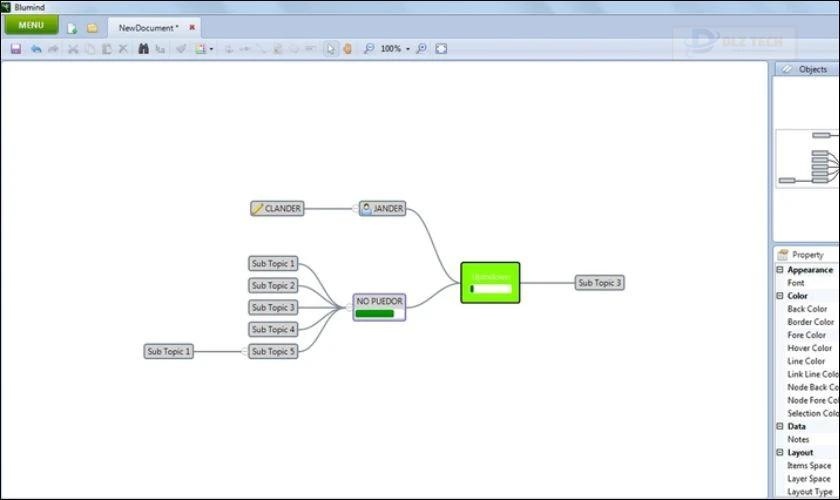Save the document with floppy icon
Screen dimensions: 840x500
tap(16, 49)
